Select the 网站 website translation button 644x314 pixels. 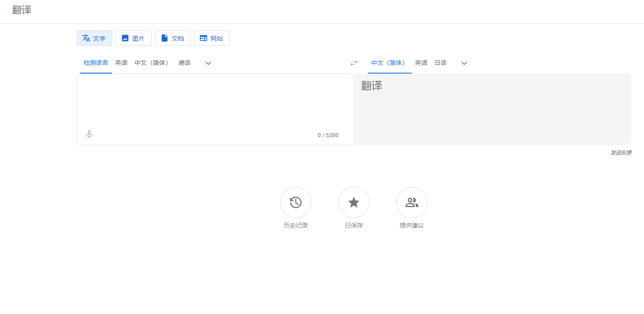[x=212, y=38]
